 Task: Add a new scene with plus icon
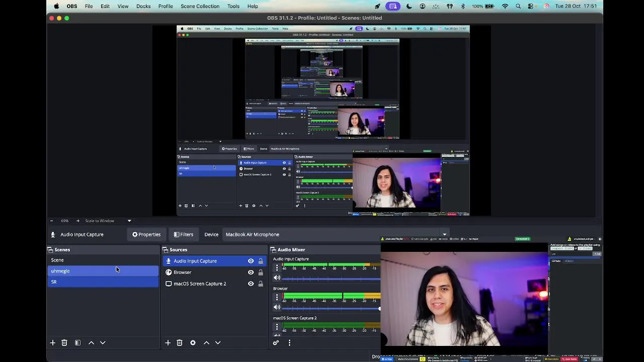tap(52, 342)
